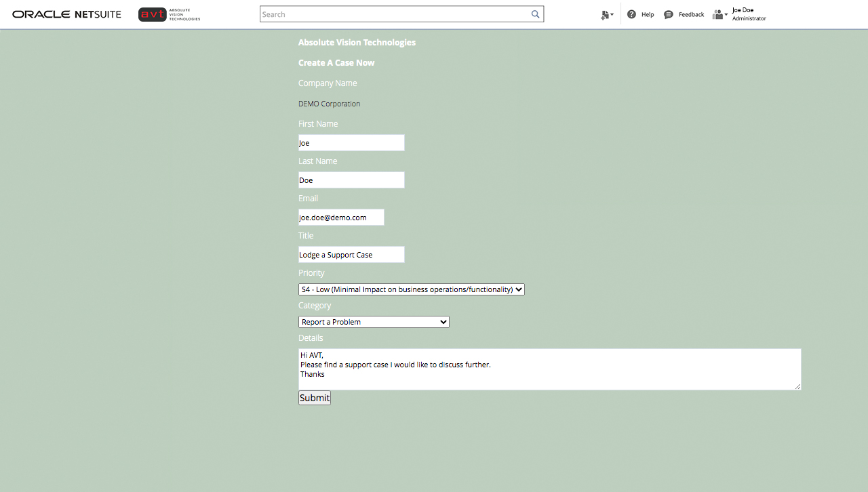Click the Email address field
Image resolution: width=868 pixels, height=492 pixels.
click(x=340, y=217)
